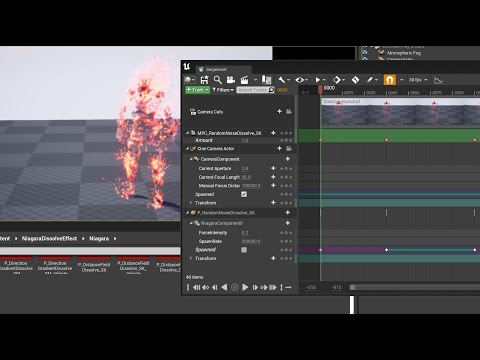Image resolution: width=480 pixels, height=360 pixels.
Task: Add section on Cine Camera Actor Transform
Action: pyautogui.click(x=273, y=203)
